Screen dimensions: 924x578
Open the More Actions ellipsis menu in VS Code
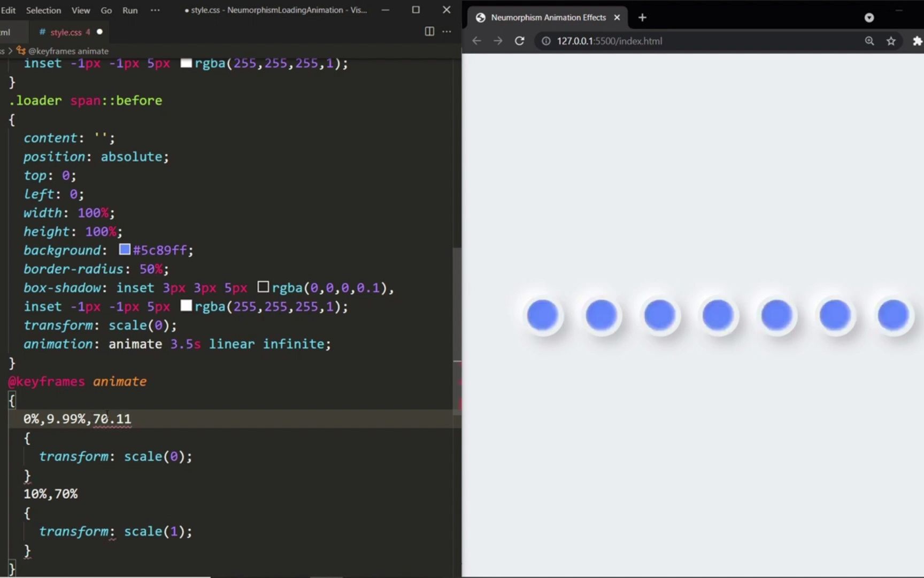click(x=446, y=32)
